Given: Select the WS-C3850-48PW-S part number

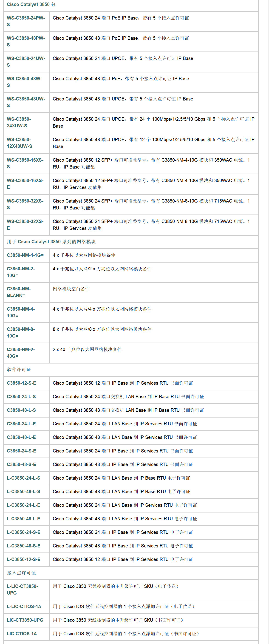Looking at the screenshot, I should (26, 41).
